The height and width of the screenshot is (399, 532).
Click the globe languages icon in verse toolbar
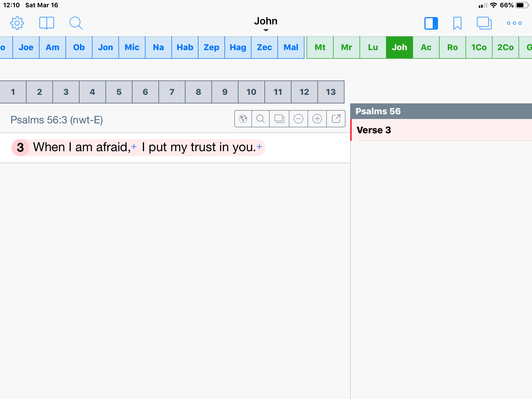click(243, 119)
